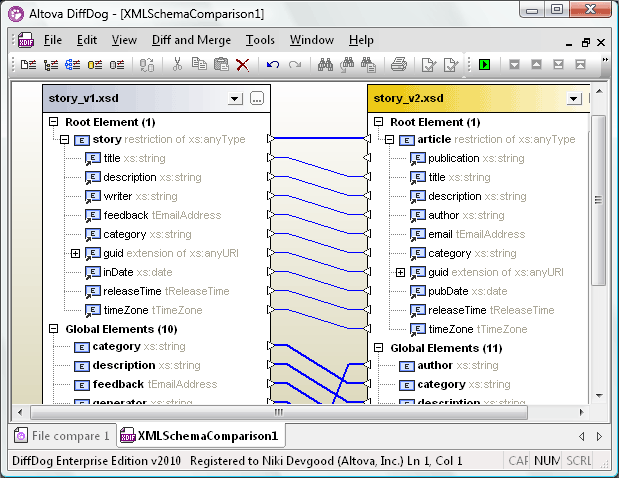Viewport: 619px width, 478px height.
Task: Click vertical scrollbar up arrow
Action: [x=599, y=91]
